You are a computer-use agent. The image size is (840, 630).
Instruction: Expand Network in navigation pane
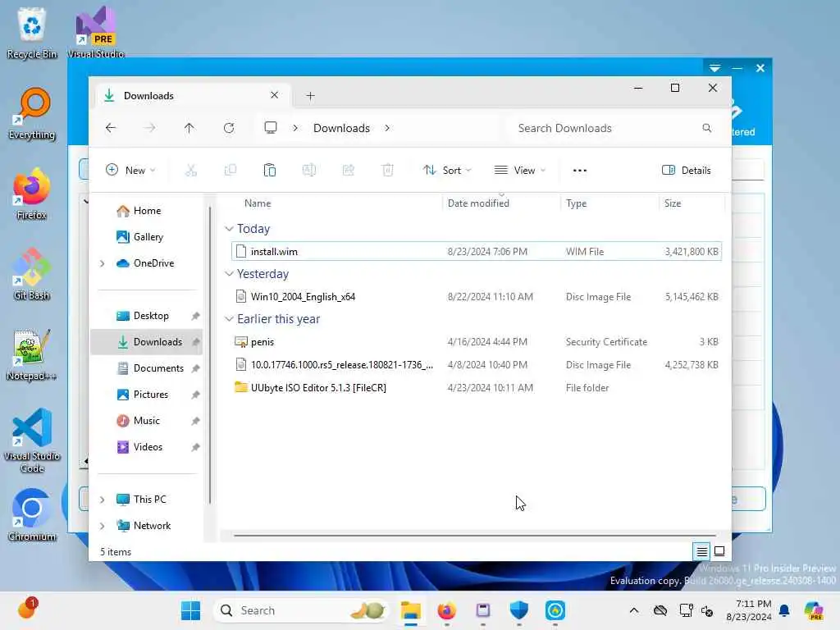pos(103,526)
